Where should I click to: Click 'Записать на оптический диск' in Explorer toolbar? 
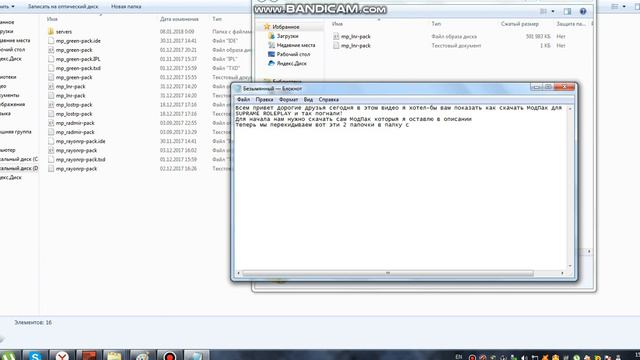63,7
